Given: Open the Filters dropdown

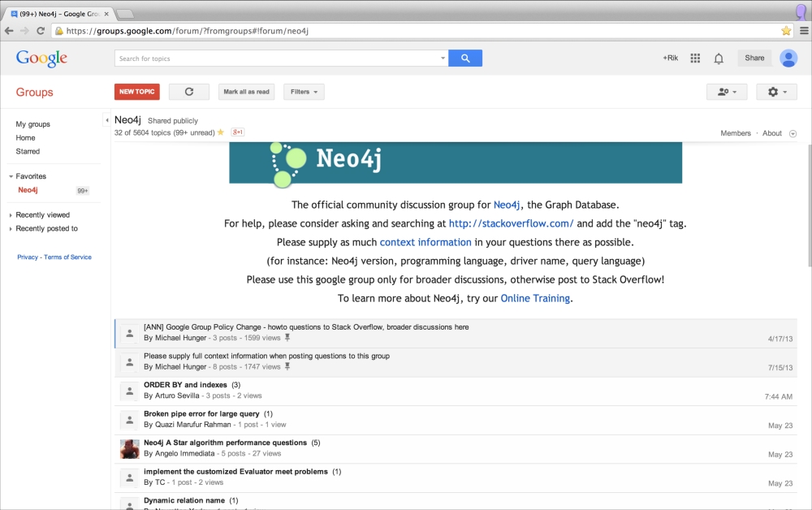Looking at the screenshot, I should (304, 92).
